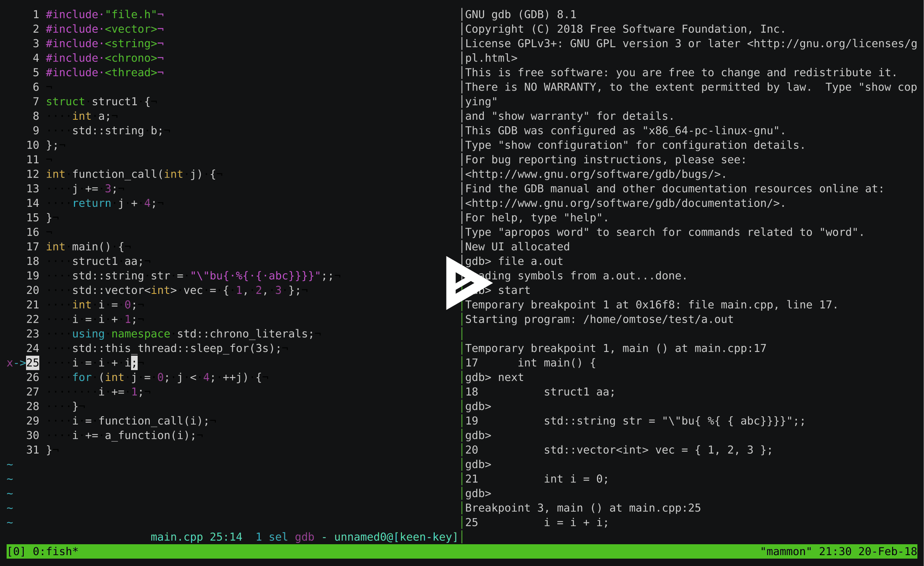Click 'i += 1;' on line 27
Screen dimensions: 924x566
coord(121,392)
